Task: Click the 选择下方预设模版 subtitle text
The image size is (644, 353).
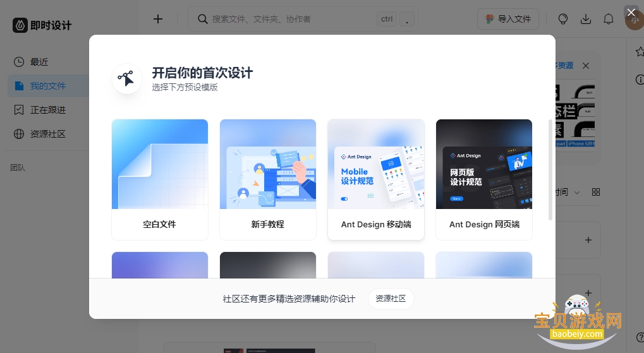Action: tap(185, 87)
